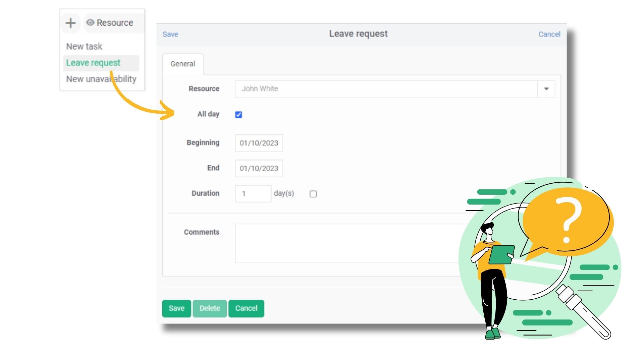
Task: Click the End date field
Action: (x=259, y=168)
